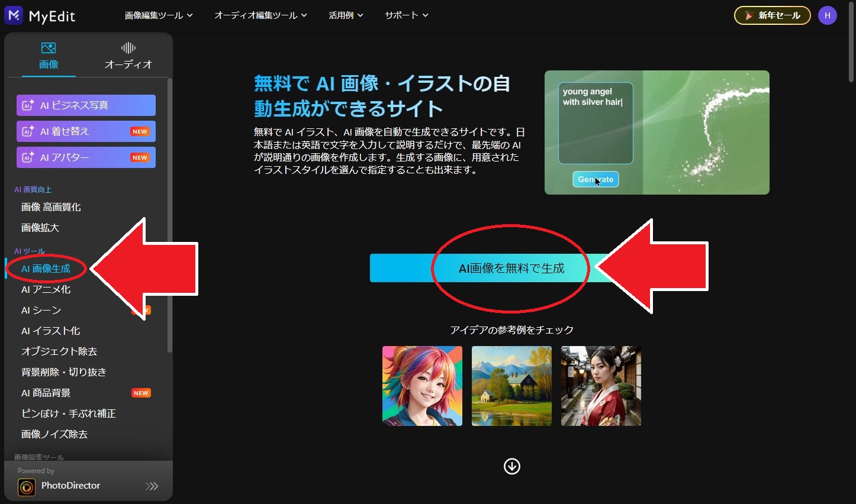Viewport: 856px width, 504px height.
Task: Click the AI 着せ替え sparkle icon
Action: [28, 131]
